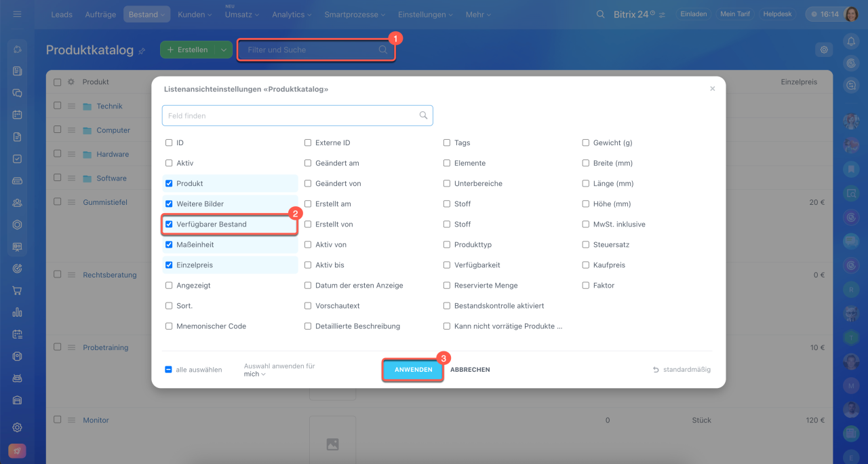Toggle Verfügbarer Bestand checkbox

(x=169, y=224)
